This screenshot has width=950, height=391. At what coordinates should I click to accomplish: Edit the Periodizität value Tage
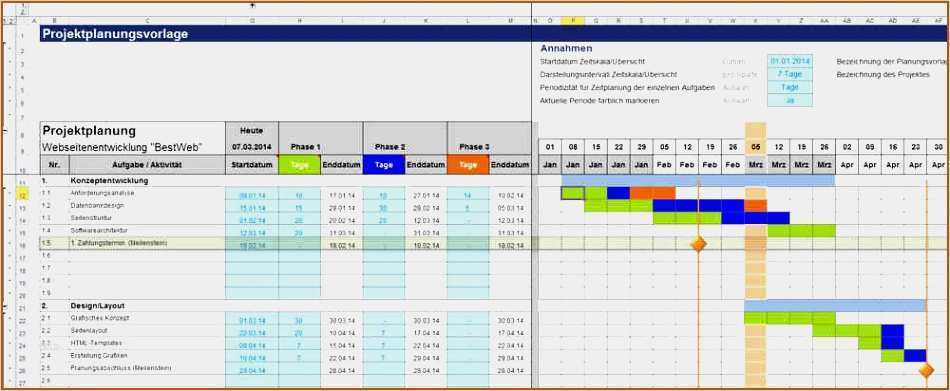click(790, 87)
